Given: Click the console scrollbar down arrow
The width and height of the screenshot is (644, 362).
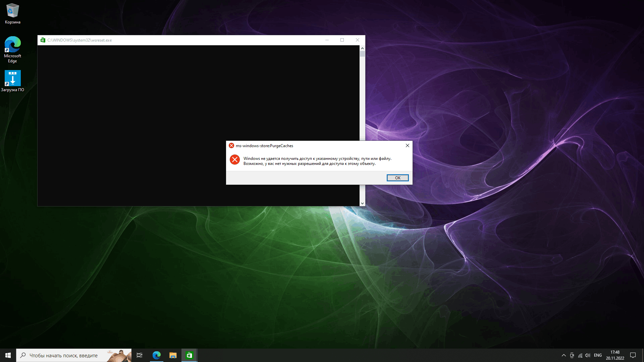Looking at the screenshot, I should pyautogui.click(x=362, y=203).
